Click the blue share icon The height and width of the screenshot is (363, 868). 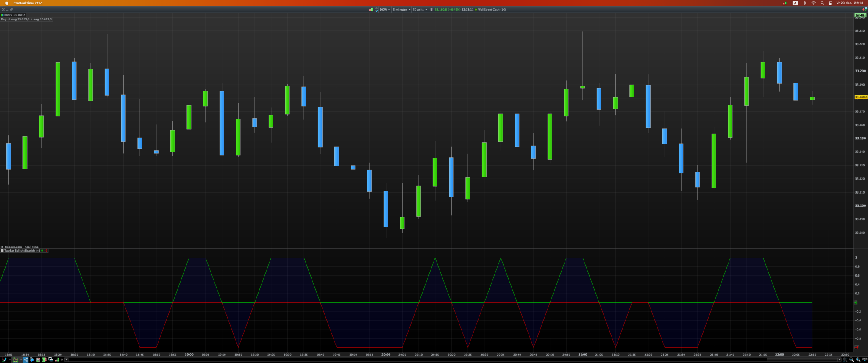tap(26, 360)
